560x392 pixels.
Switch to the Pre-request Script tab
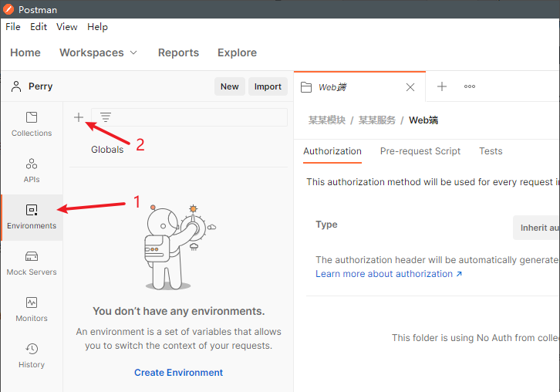420,151
